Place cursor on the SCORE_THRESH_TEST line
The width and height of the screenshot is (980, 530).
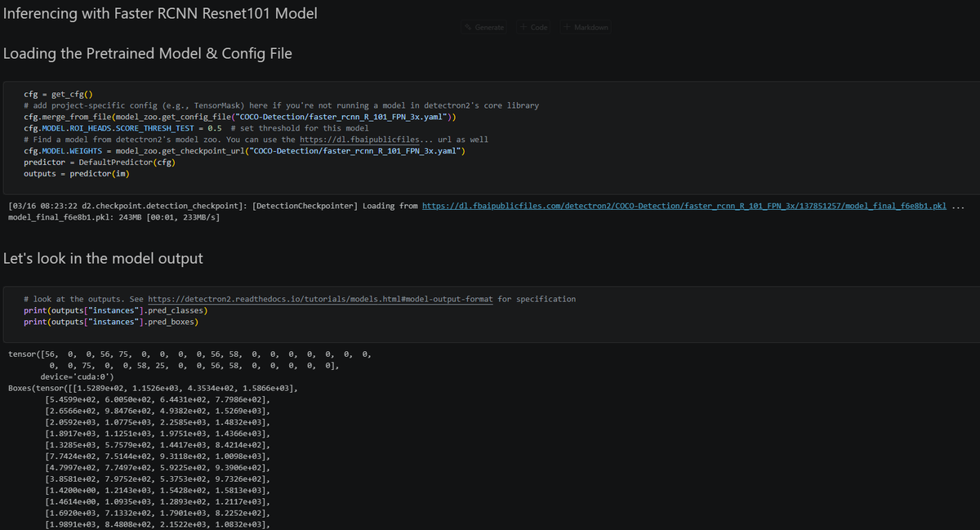pyautogui.click(x=196, y=128)
